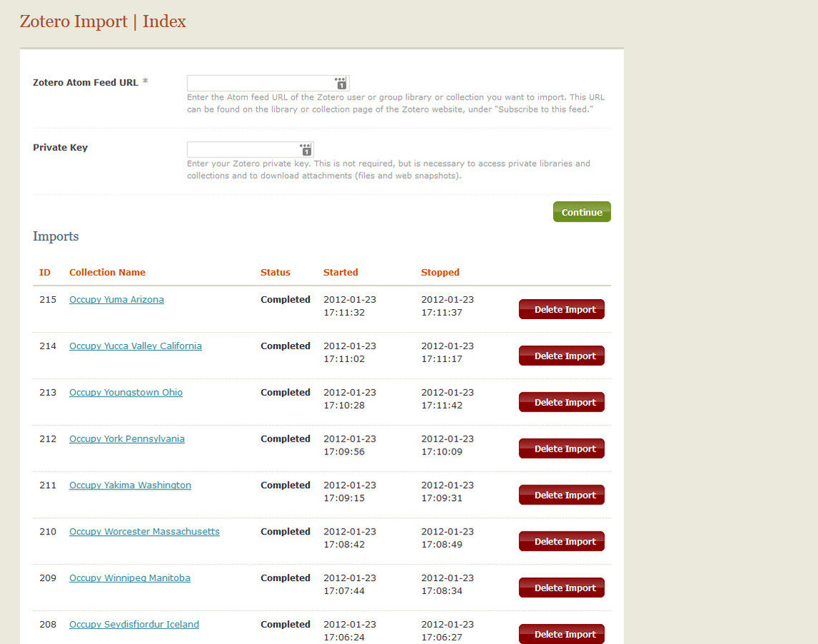Click the password manager icon in the Private Key field
Screen dimensions: 818x644
click(x=306, y=149)
